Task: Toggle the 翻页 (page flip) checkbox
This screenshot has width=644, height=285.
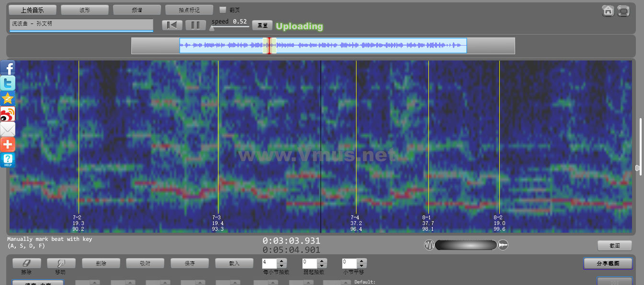Action: (x=222, y=10)
